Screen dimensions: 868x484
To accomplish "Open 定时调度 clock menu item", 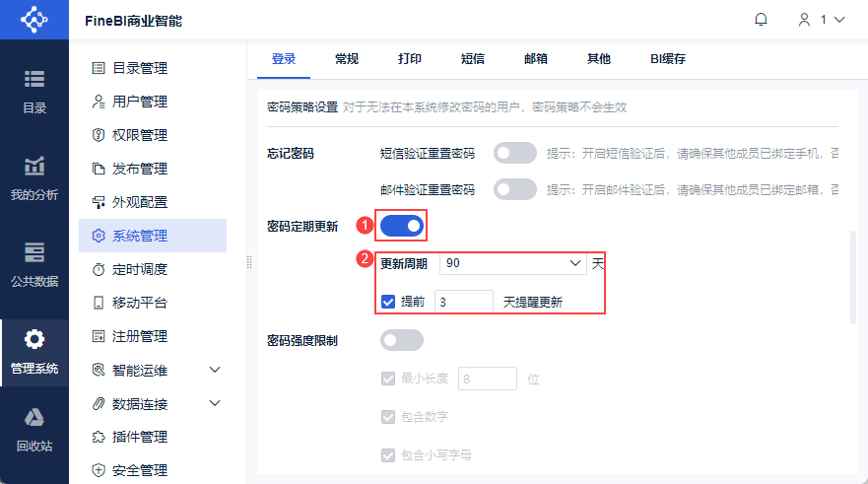I will click(x=139, y=269).
